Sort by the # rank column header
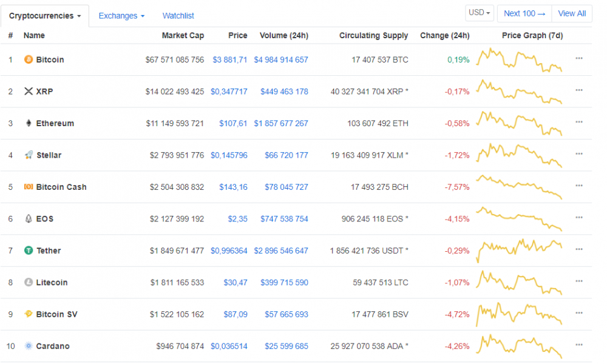607x364 pixels. coord(10,36)
